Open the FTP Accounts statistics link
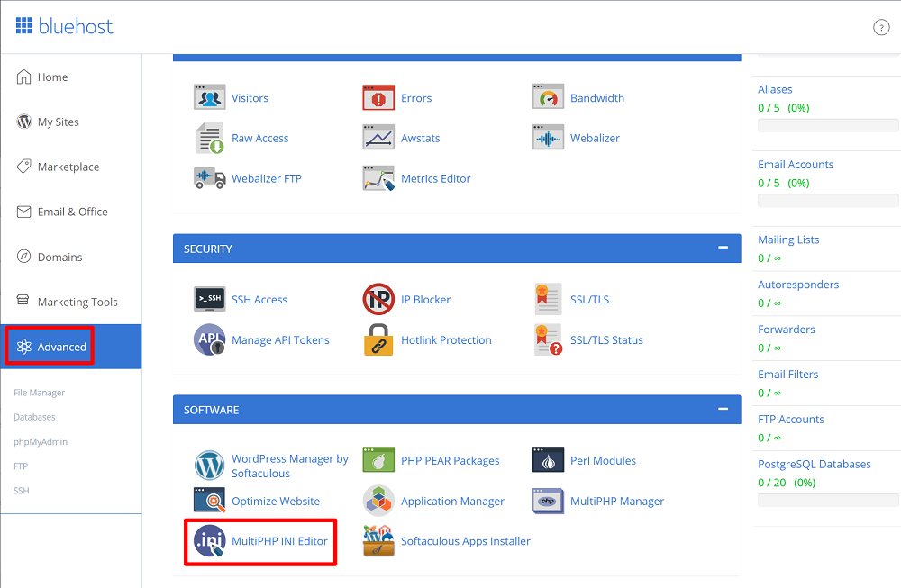 tap(791, 420)
